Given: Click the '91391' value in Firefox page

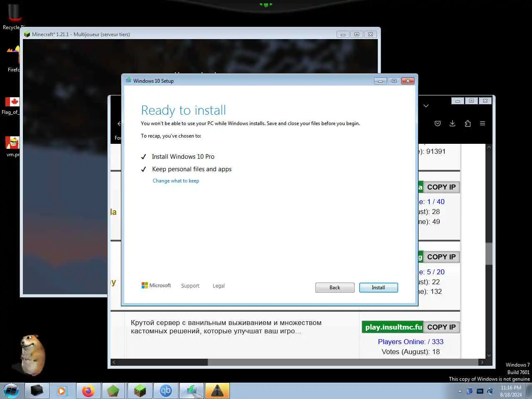Looking at the screenshot, I should [436, 151].
